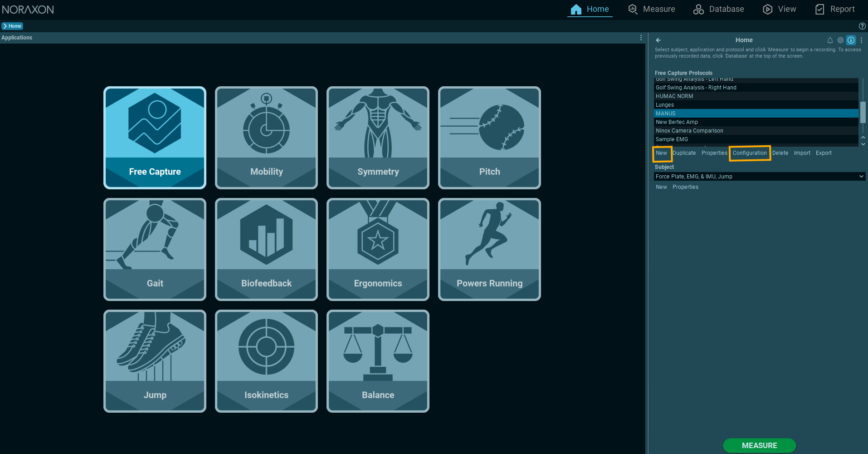The height and width of the screenshot is (454, 868).
Task: Choose the Gait analysis tile
Action: click(x=155, y=249)
